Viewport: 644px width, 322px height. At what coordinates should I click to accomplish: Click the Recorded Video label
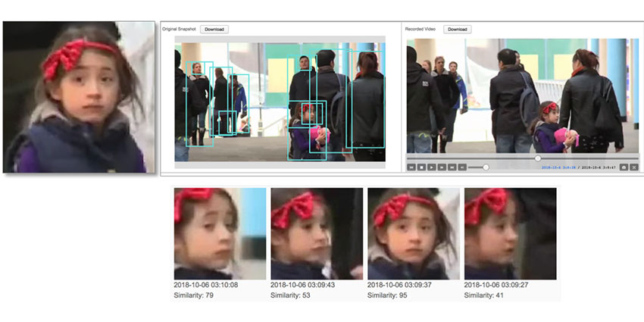(x=420, y=30)
